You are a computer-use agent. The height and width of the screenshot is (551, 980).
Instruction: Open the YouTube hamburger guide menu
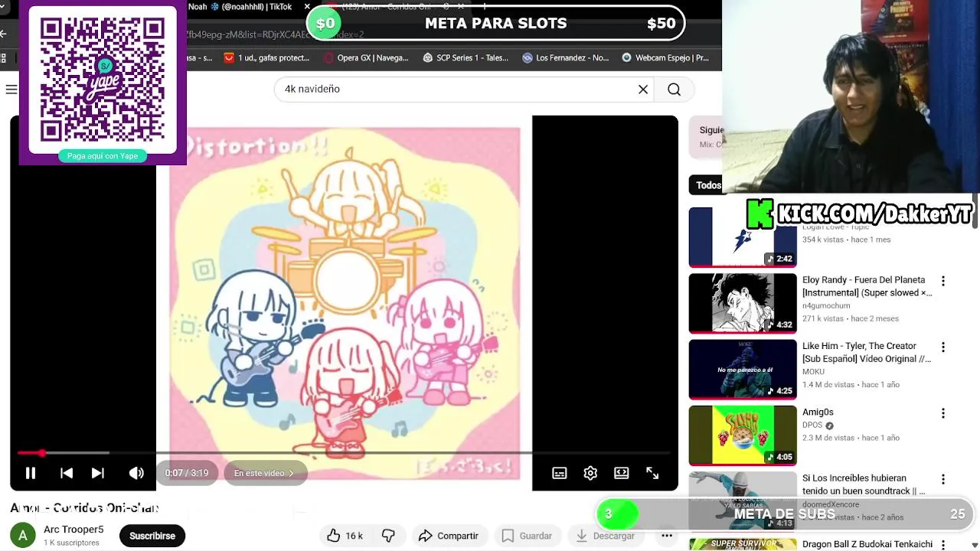11,90
